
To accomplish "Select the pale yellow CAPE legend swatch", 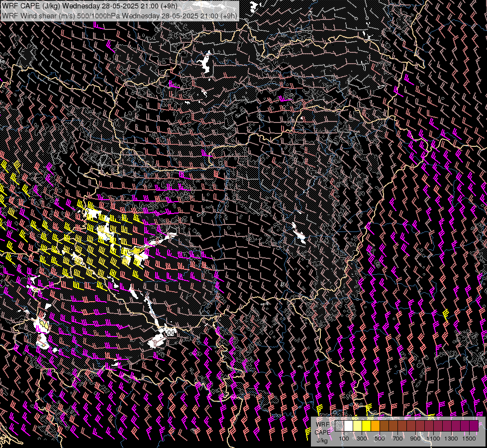I will click(358, 426).
